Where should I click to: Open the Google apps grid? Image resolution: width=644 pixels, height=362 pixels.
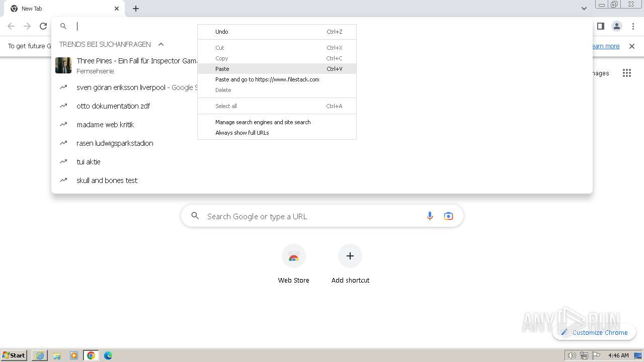point(626,73)
